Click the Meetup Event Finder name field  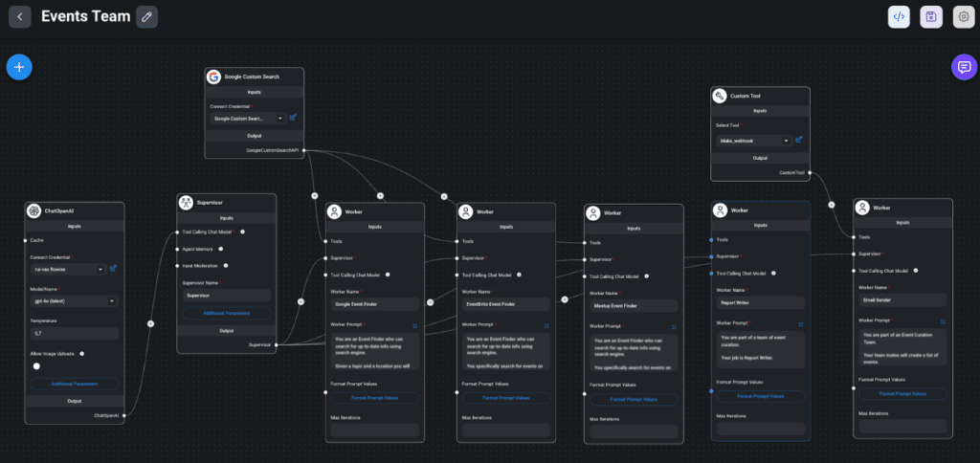(x=634, y=306)
